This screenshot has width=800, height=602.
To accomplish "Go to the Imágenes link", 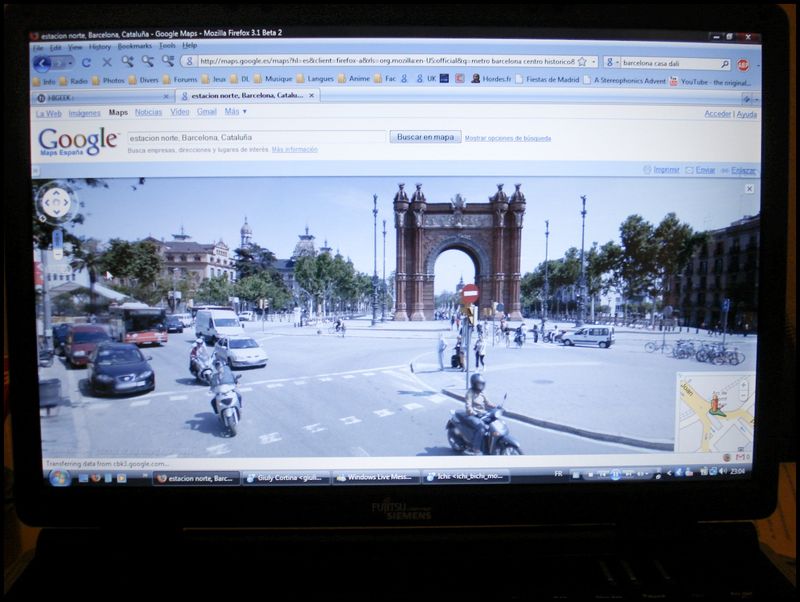I will pos(84,113).
